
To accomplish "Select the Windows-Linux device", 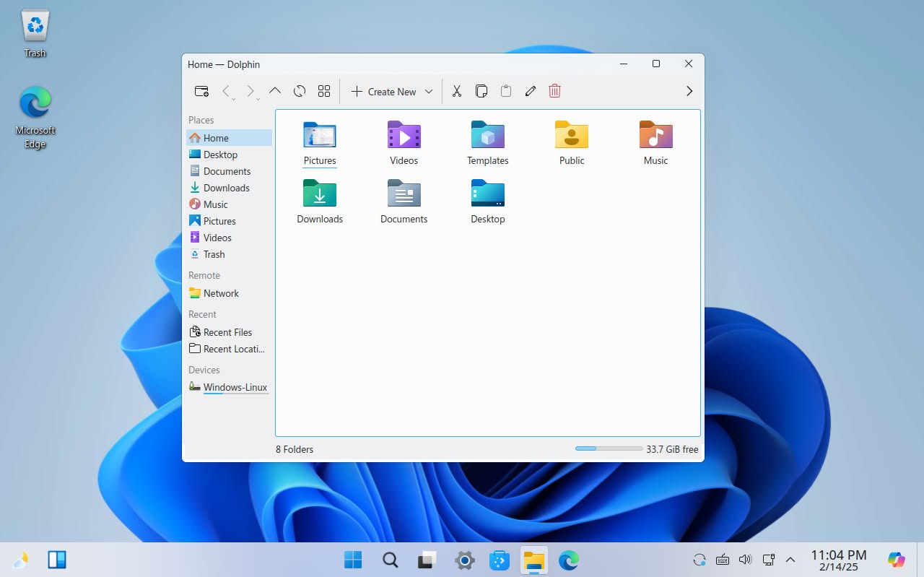I will point(235,387).
